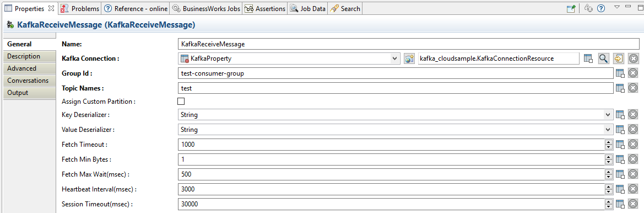The image size is (644, 213).
Task: Open the Value Deserializer dropdown
Action: [608, 130]
